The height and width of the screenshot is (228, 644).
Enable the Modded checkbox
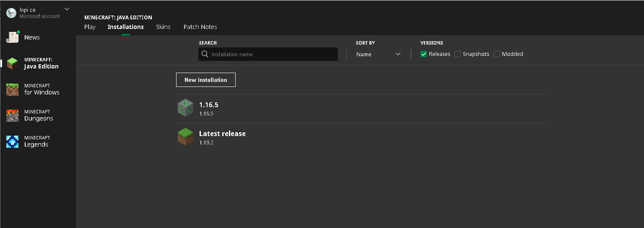(496, 54)
